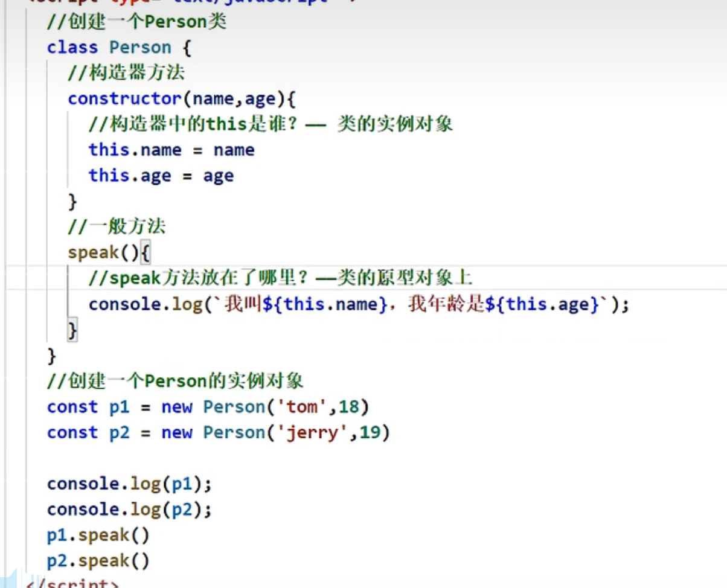This screenshot has width=727, height=588.
Task: Click the comment '//创建一个Person类'
Action: [x=137, y=22]
